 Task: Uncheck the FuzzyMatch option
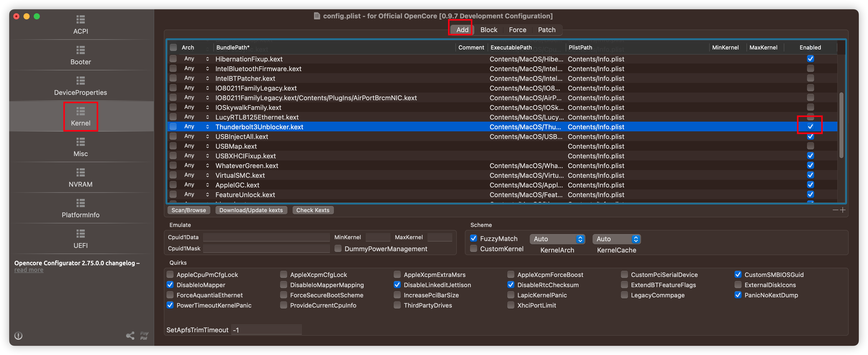point(474,238)
